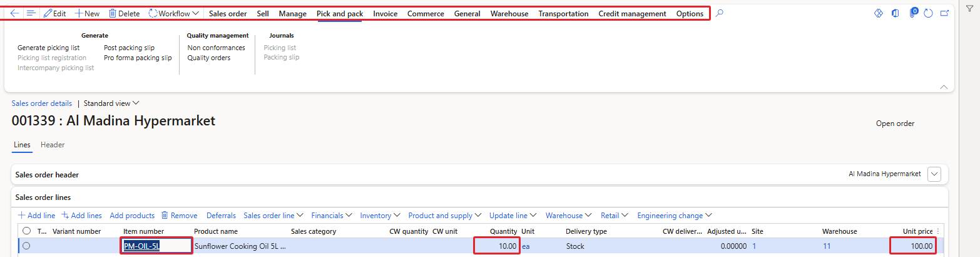Viewport: 980px width, 257px height.
Task: Click Generate picking list
Action: 48,48
